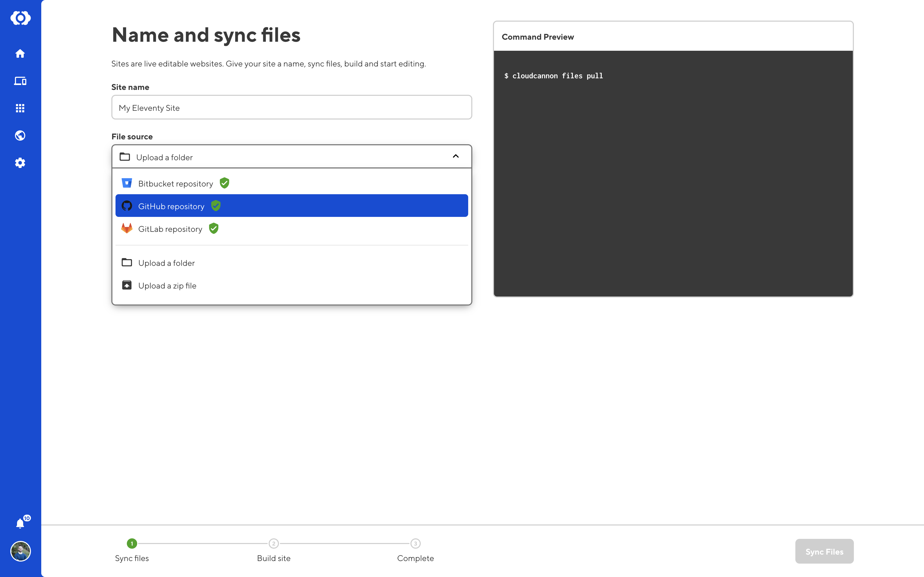Open the Settings gear icon in sidebar

tap(20, 163)
